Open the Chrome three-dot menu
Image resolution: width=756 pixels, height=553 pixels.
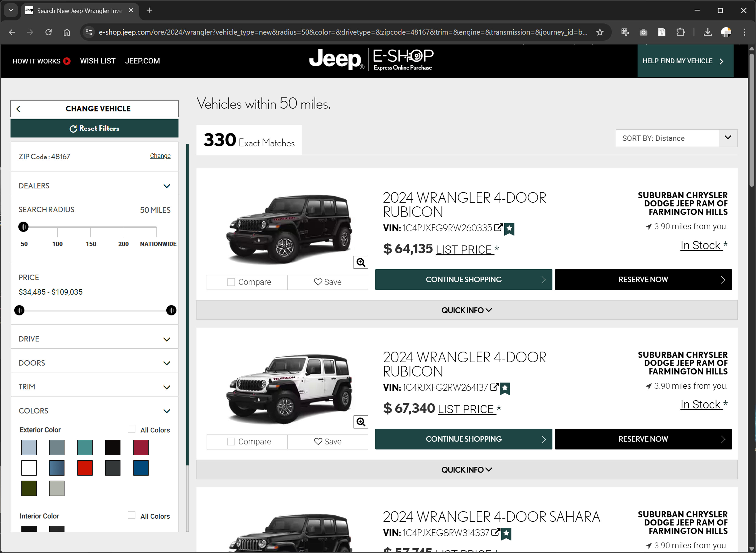pos(744,32)
